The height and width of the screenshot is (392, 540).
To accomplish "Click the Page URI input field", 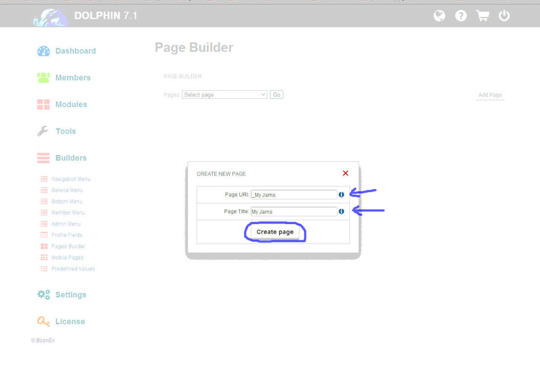I will pos(294,194).
